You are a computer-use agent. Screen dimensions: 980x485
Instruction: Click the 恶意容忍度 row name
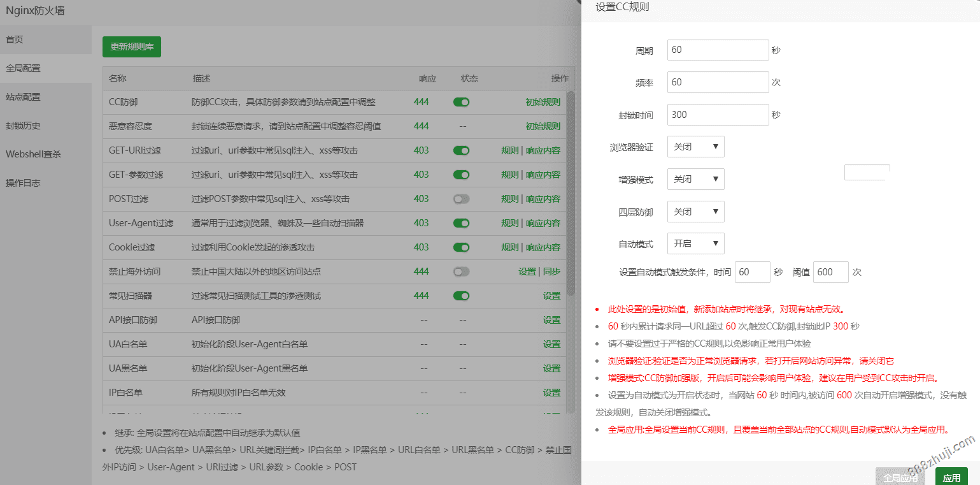(131, 126)
